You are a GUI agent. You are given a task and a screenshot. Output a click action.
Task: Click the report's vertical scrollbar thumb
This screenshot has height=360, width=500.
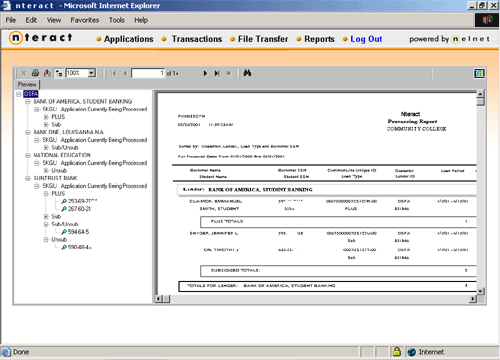tap(480, 102)
